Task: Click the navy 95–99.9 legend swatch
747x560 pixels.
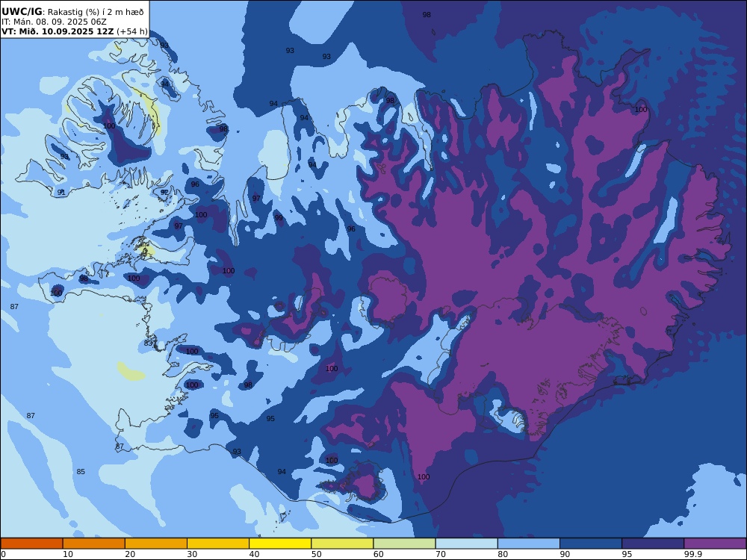Action: click(653, 544)
